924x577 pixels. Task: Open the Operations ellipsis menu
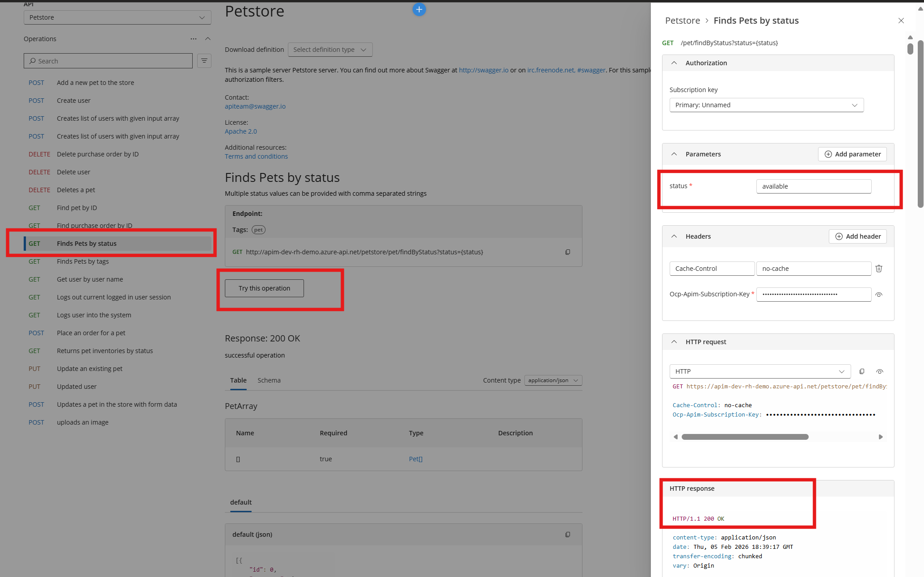(x=194, y=39)
